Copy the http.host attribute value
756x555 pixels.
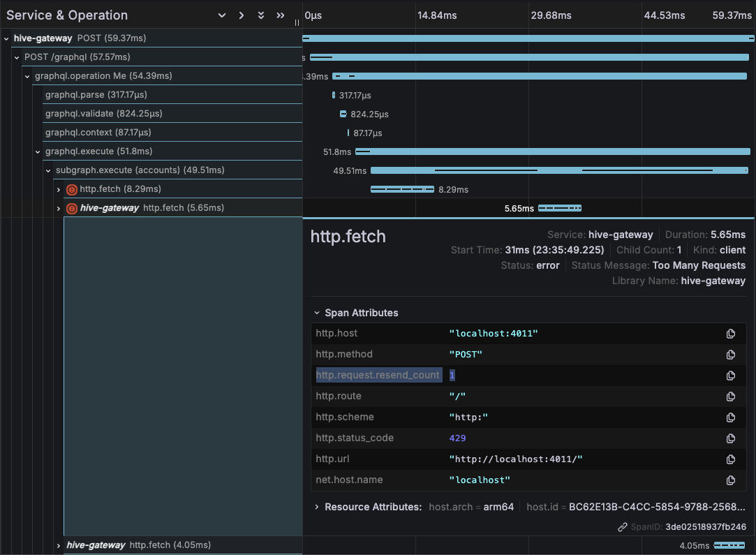tap(731, 334)
